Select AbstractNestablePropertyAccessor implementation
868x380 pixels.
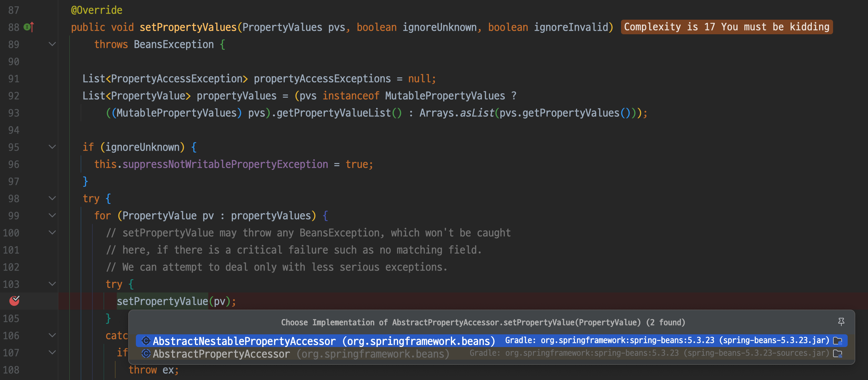244,341
